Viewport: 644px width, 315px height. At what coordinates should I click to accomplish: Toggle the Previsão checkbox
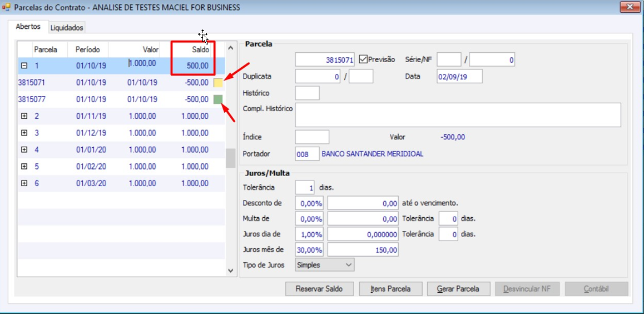[x=363, y=59]
